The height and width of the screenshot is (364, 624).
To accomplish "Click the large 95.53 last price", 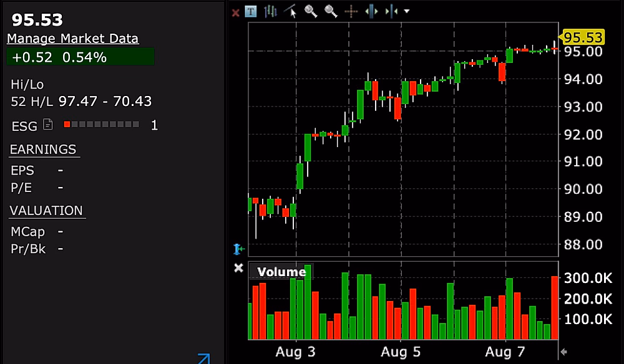I will pos(37,20).
